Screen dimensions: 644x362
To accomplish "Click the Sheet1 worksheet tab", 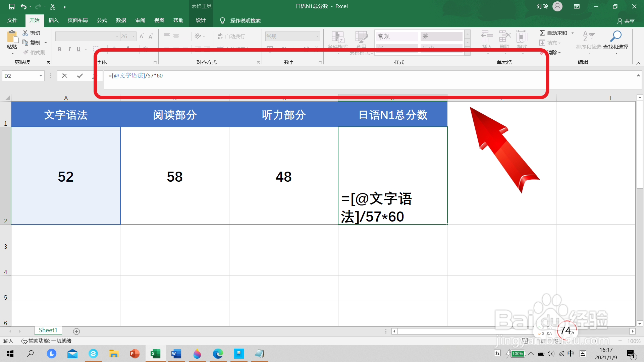I will coord(48,330).
